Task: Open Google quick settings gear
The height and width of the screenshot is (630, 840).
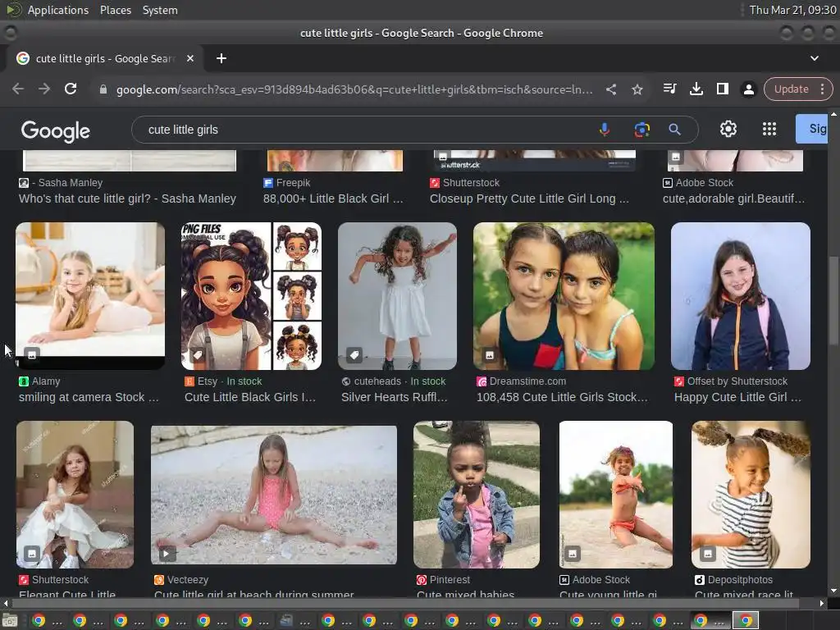Action: 728,129
